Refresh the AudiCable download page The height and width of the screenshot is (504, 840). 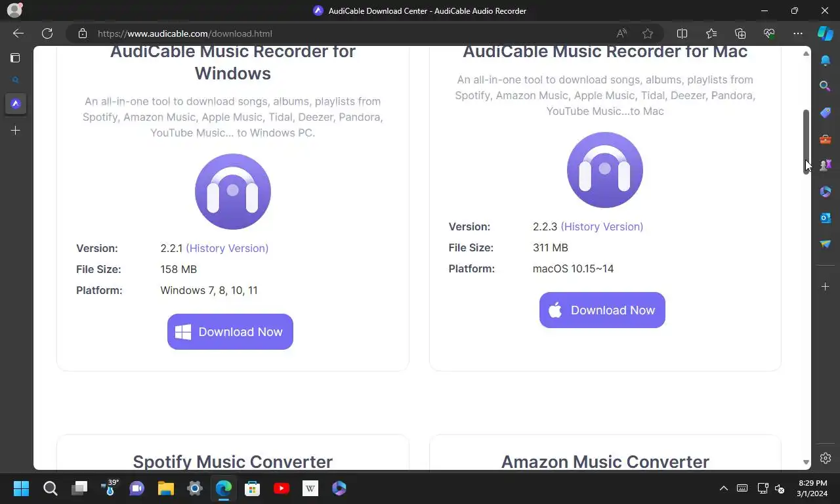click(x=47, y=33)
